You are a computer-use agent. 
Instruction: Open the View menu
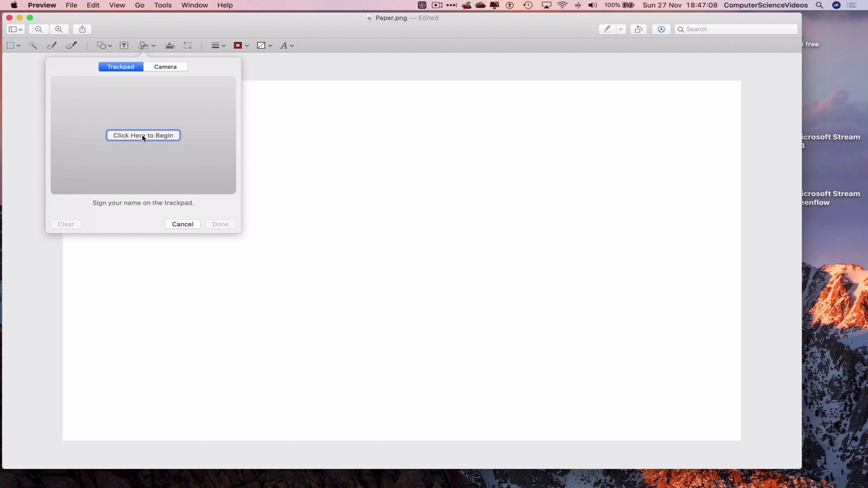tap(117, 5)
